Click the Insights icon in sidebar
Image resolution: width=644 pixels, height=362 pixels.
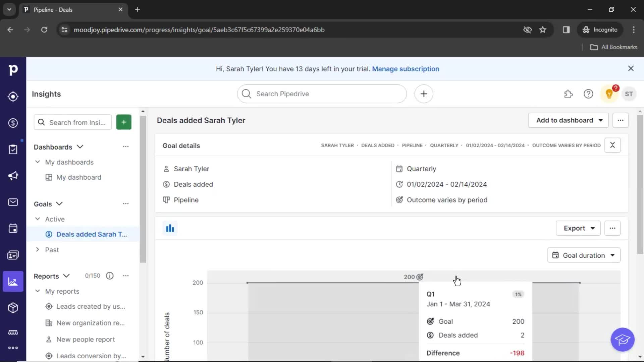point(13,282)
